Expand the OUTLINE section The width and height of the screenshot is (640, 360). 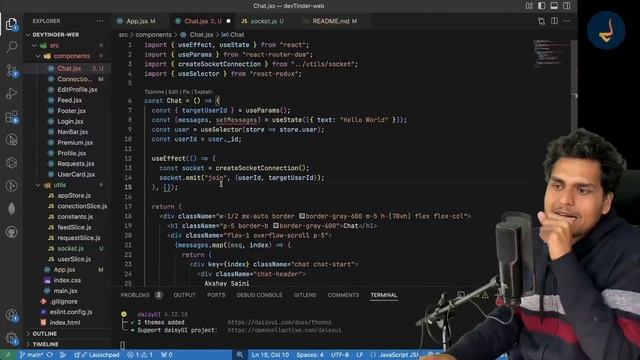click(44, 333)
